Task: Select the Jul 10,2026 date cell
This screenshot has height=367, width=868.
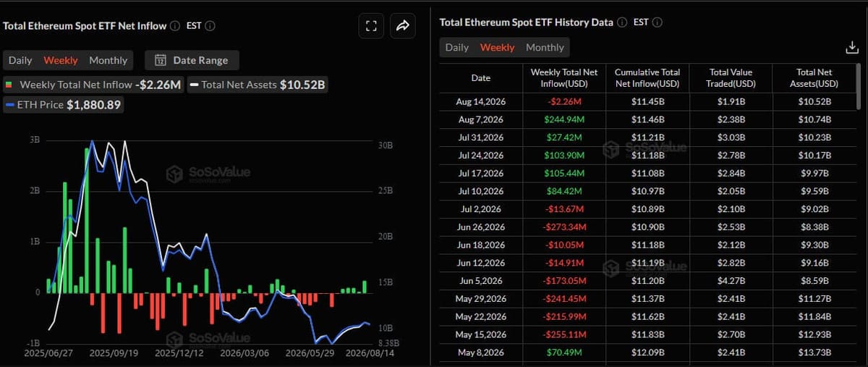Action: click(x=481, y=191)
